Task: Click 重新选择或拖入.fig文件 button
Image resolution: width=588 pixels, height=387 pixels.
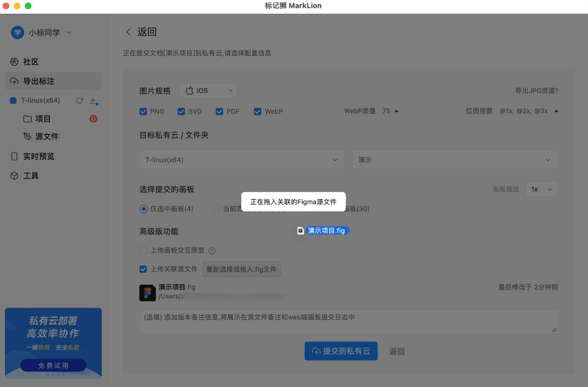Action: point(242,270)
